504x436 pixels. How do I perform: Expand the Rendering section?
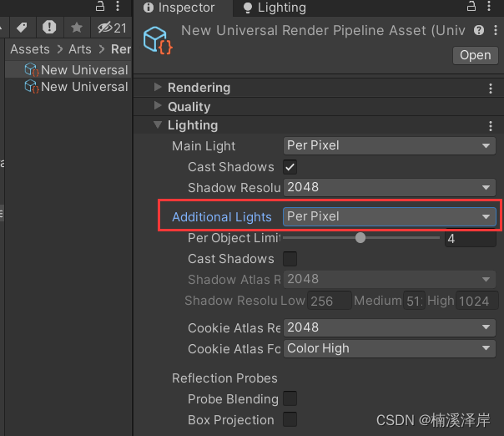[158, 87]
